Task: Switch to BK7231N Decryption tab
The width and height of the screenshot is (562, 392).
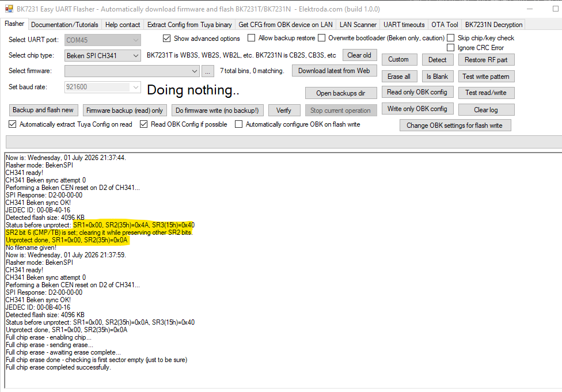Action: [x=493, y=25]
